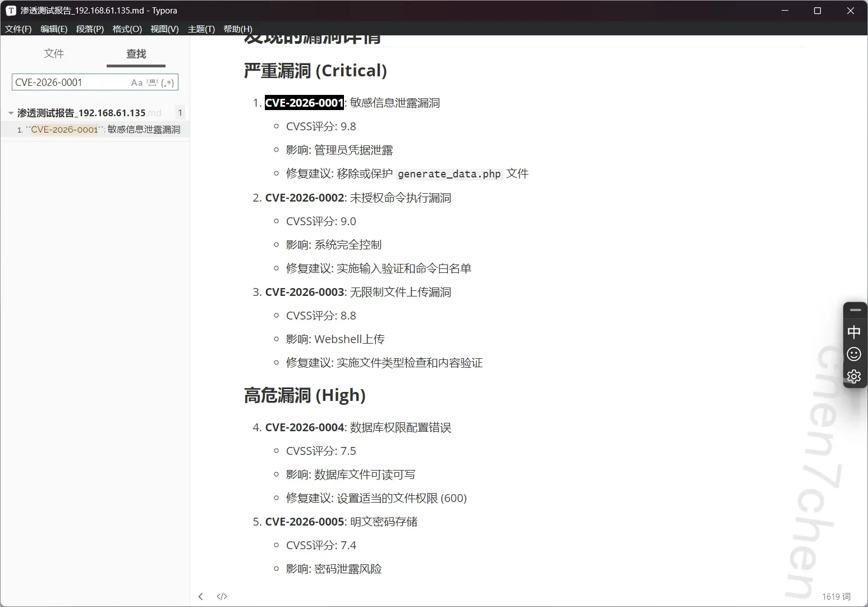Viewport: 868px width, 607px height.
Task: Minimize the Typora window
Action: point(785,11)
